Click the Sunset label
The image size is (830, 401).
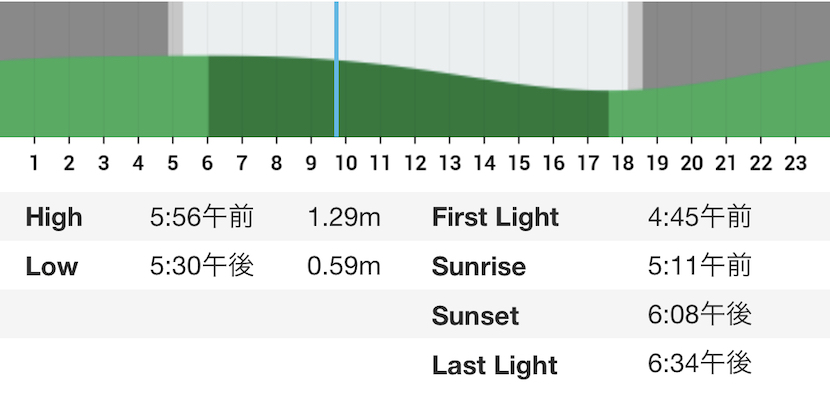[x=475, y=316]
